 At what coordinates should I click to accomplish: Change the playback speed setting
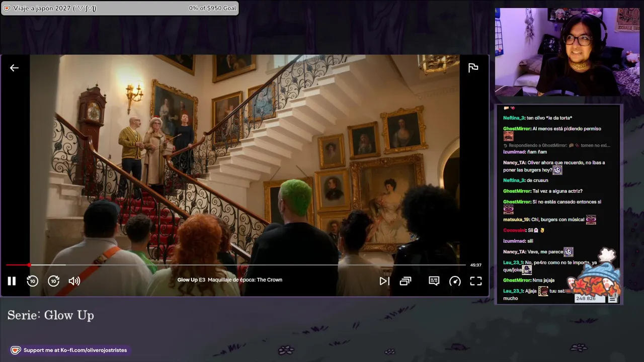(455, 281)
